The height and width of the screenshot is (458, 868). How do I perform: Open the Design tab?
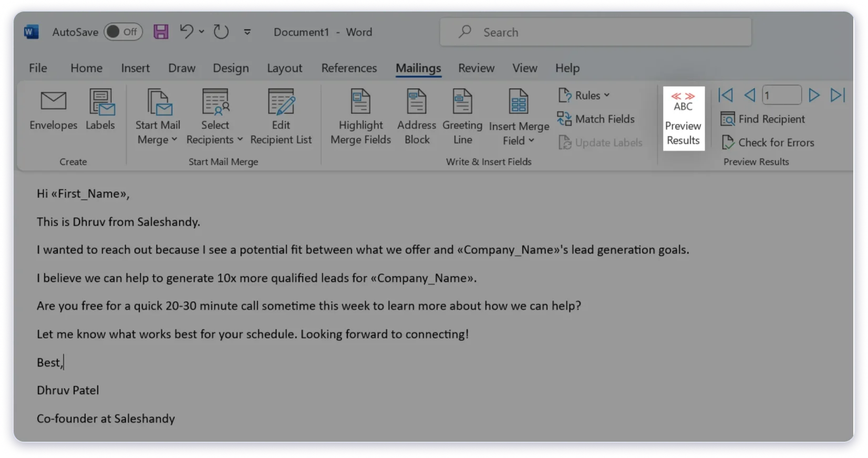231,68
